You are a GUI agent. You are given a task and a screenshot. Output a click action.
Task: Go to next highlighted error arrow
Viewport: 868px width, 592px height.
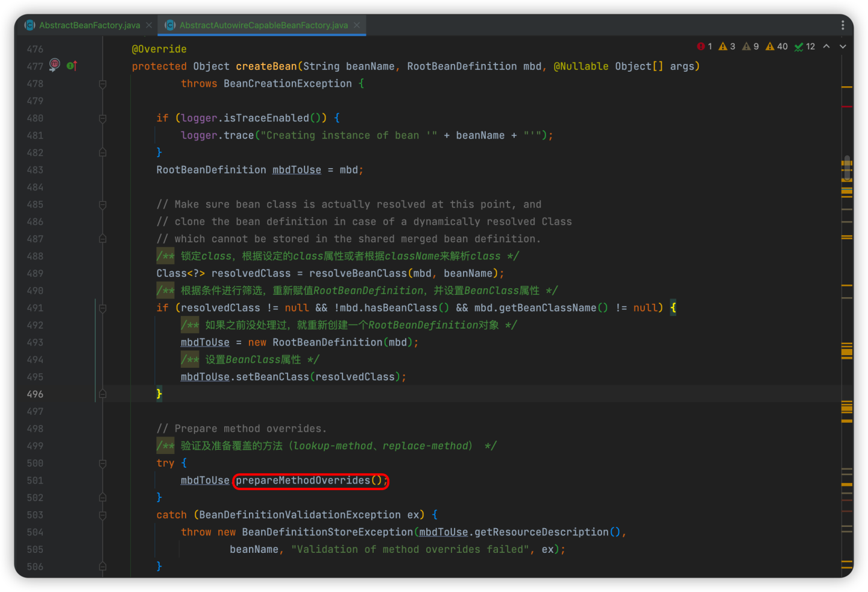(843, 46)
